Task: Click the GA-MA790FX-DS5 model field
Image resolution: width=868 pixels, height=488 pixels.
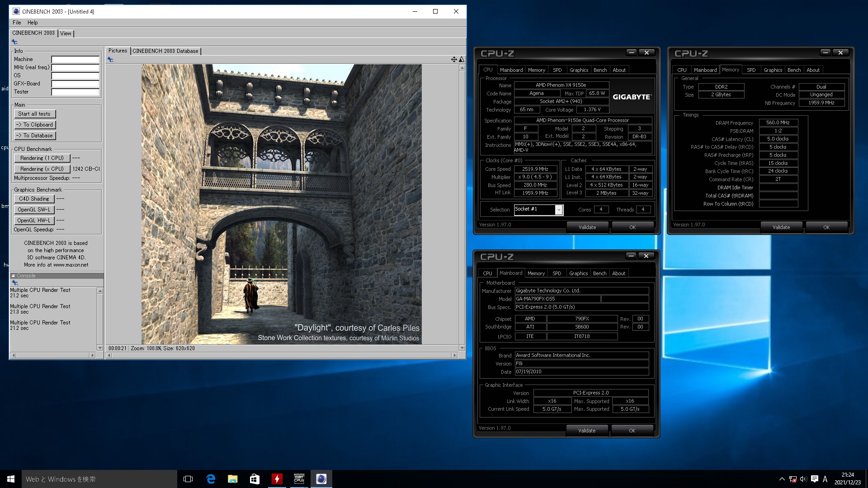Action: (x=557, y=299)
